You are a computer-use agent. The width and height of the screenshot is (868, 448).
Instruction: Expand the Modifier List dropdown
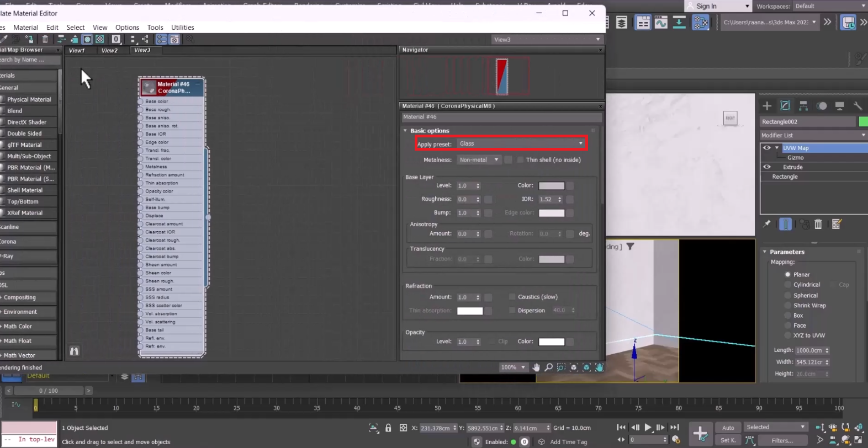click(813, 135)
